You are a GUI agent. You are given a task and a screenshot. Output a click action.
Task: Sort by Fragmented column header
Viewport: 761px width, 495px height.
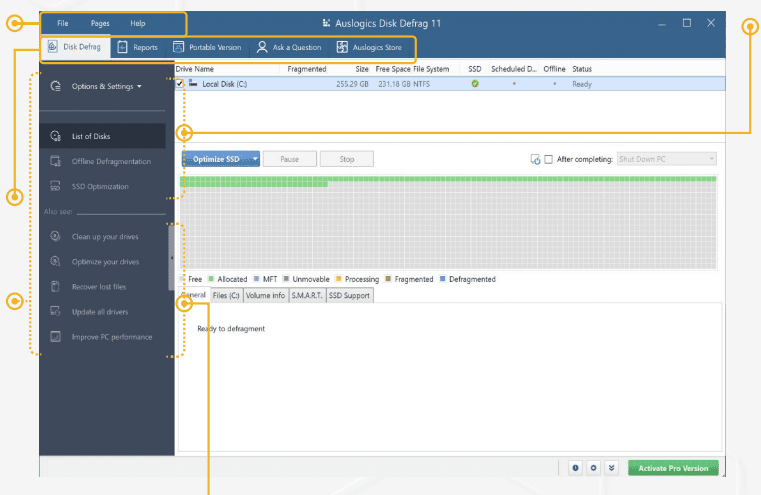point(305,69)
